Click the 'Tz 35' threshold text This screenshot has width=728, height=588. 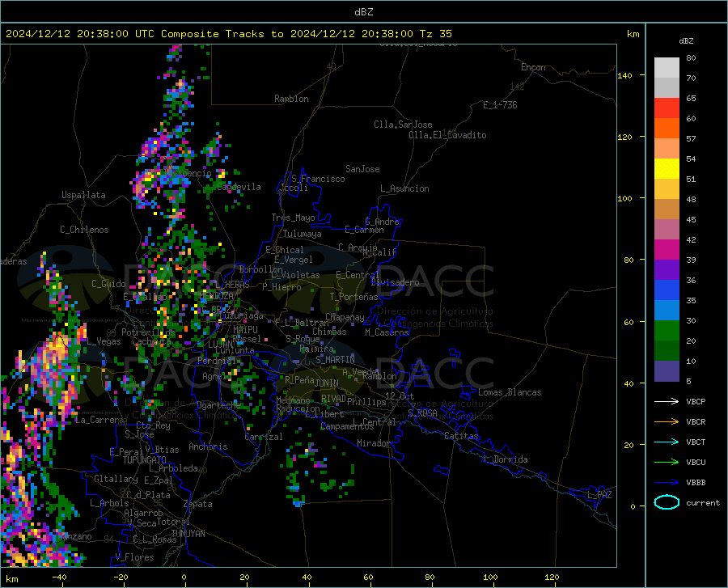[435, 34]
